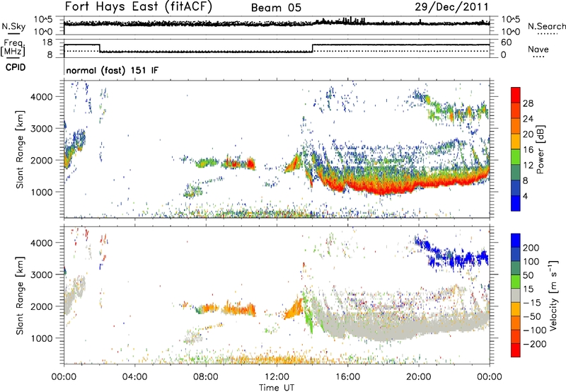Click the 'Velocity [m s-1]' color bar title
Screen dimensions: 566x392
tap(553, 295)
